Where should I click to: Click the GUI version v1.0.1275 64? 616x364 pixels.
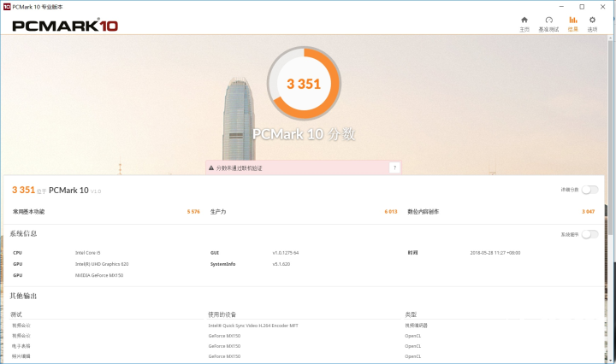pyautogui.click(x=286, y=253)
